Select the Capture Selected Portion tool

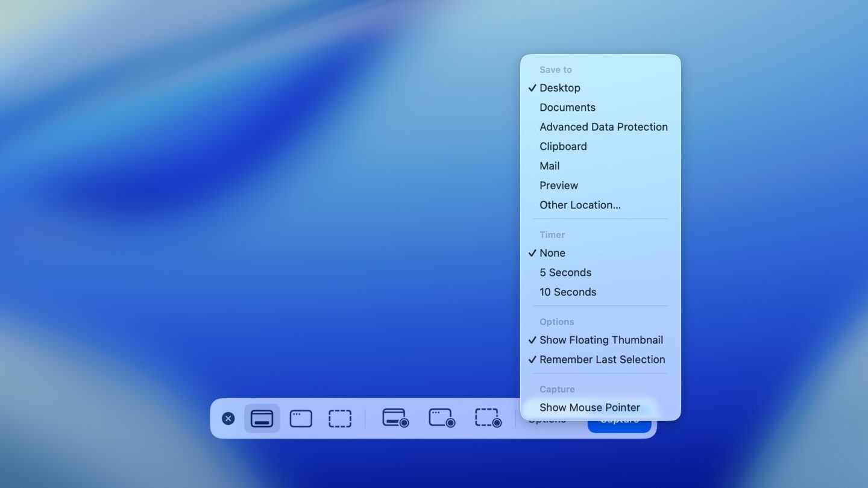click(340, 418)
